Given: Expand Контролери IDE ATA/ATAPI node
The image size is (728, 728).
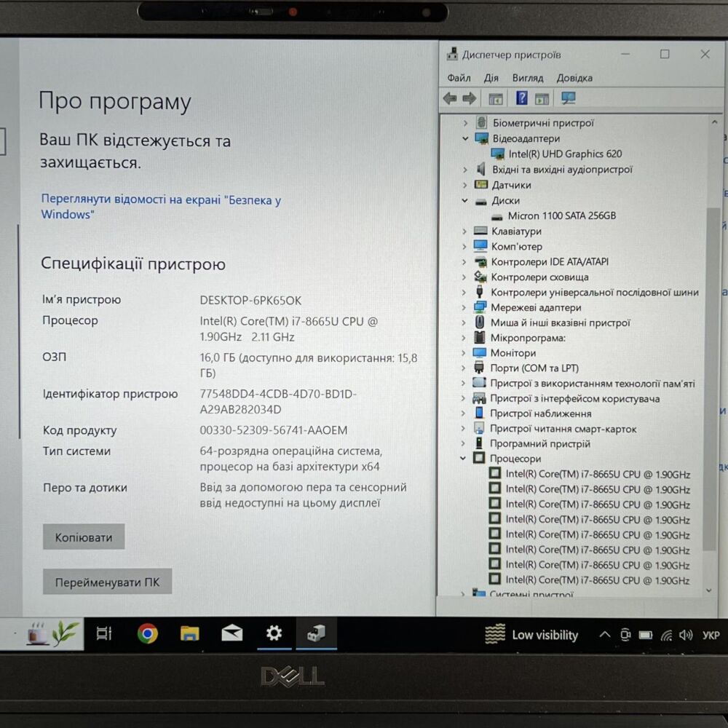Looking at the screenshot, I should pos(464,262).
